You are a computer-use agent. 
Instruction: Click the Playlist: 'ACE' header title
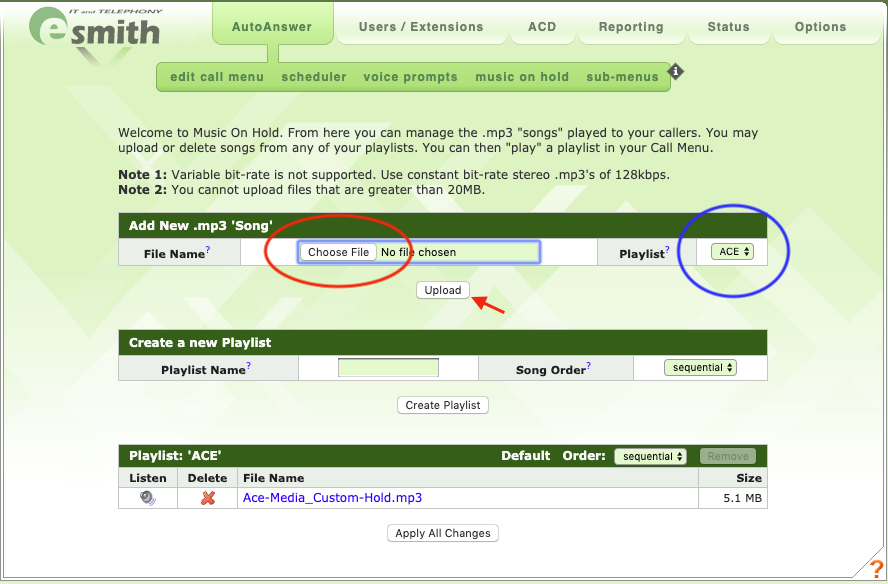(x=175, y=456)
